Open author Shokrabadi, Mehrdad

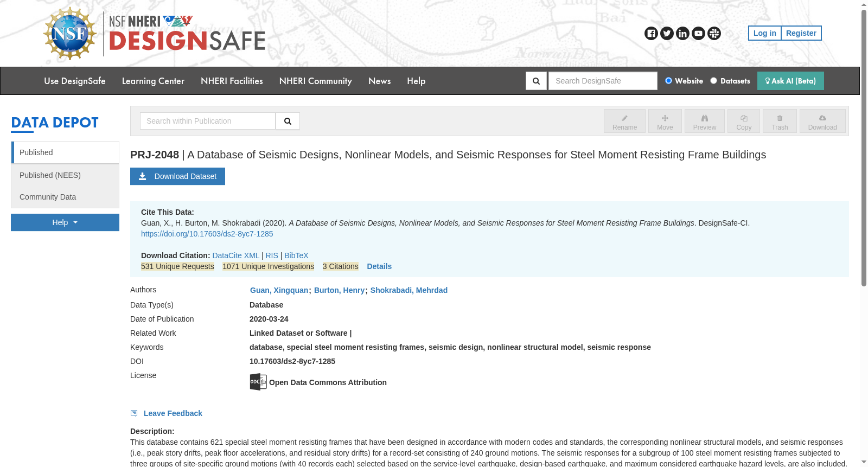409,290
